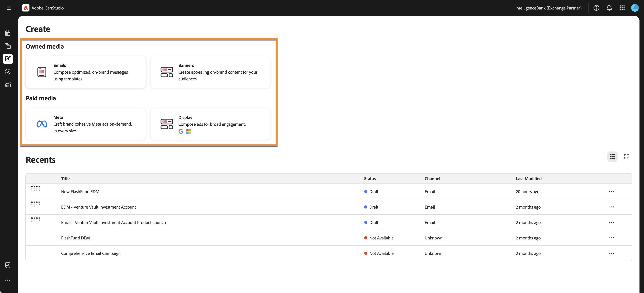Switch Recents to grid view

click(626, 157)
